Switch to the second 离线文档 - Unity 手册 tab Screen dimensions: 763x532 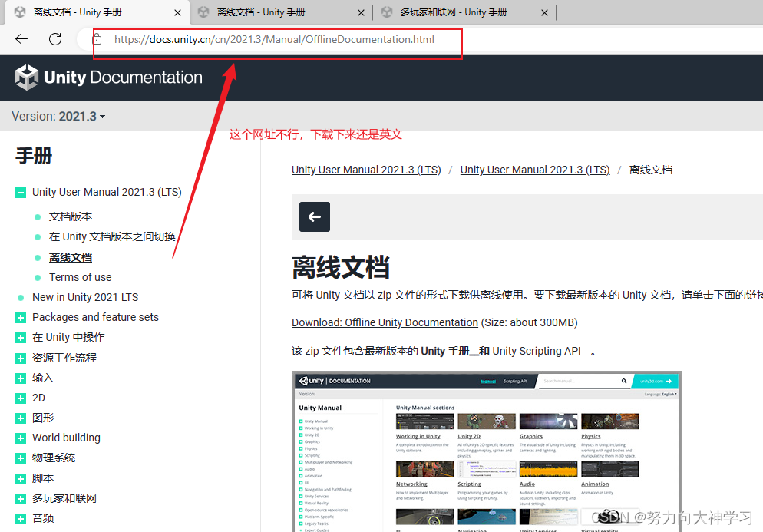[281, 12]
